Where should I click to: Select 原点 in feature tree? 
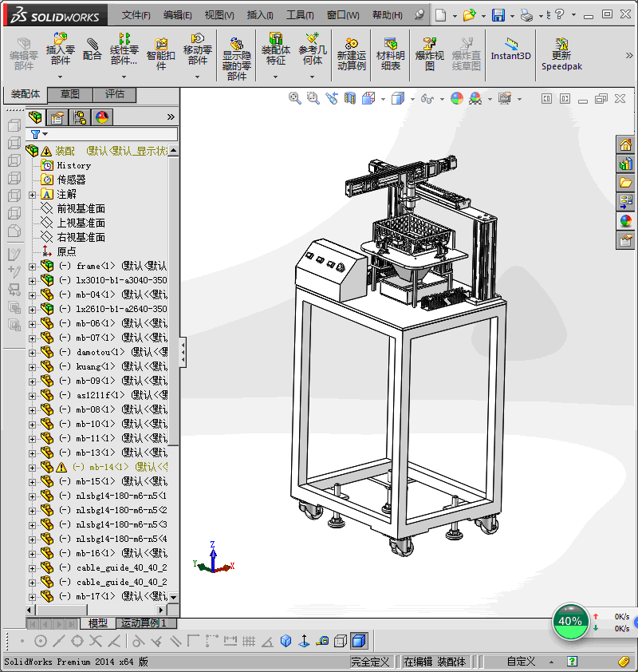pos(66,251)
